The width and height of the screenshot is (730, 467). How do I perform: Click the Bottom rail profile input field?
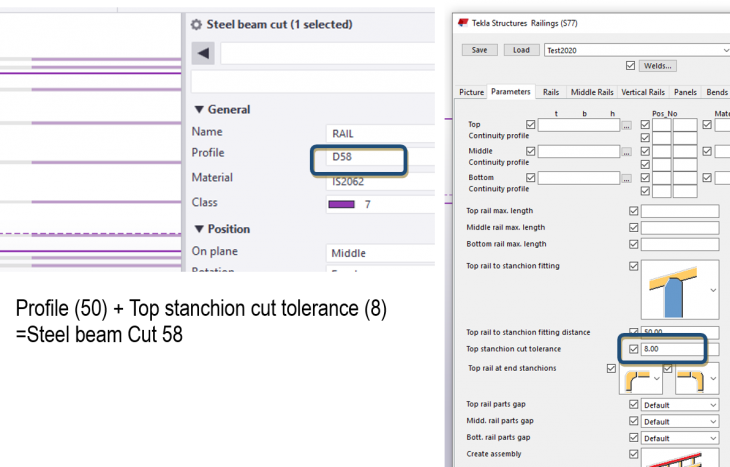click(579, 178)
